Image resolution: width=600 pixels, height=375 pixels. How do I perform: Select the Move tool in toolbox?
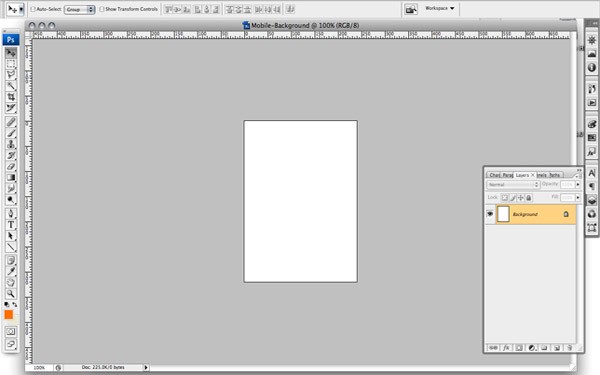(11, 52)
